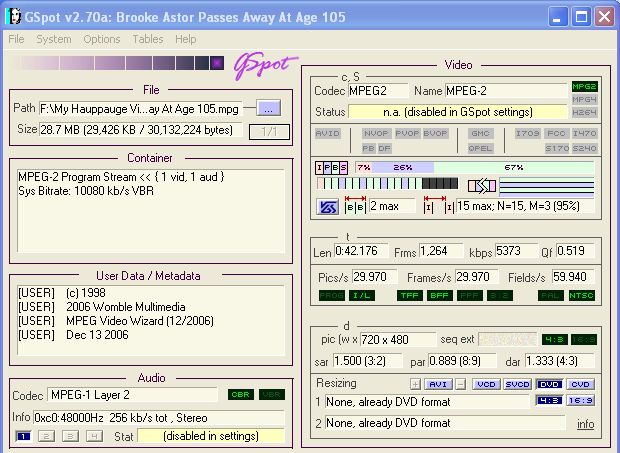Click the file Path field

coord(141,109)
